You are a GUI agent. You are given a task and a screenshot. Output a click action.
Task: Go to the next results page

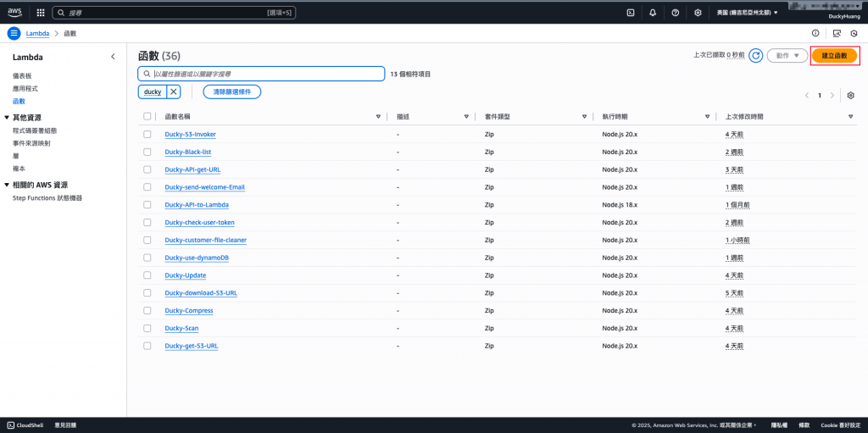click(832, 95)
